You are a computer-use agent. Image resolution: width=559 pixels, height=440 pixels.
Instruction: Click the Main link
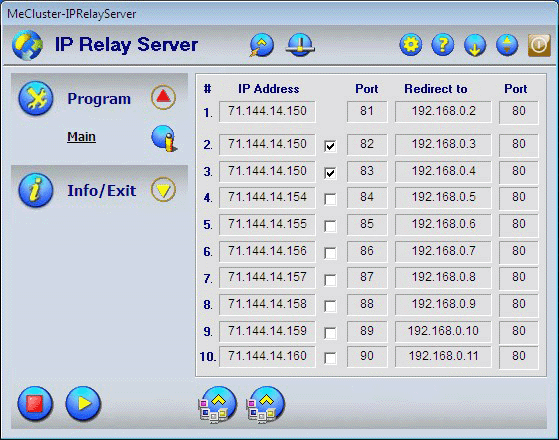click(x=81, y=137)
